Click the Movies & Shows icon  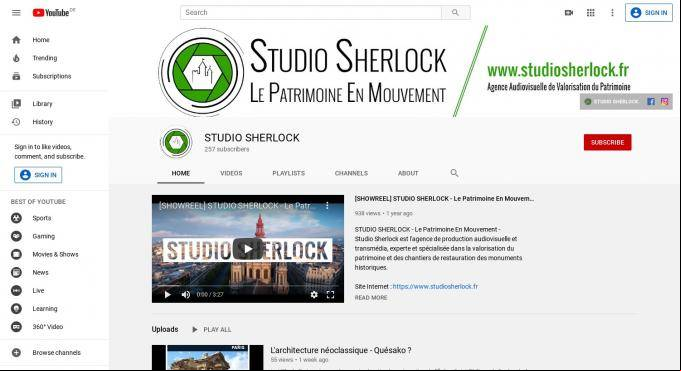coord(16,254)
